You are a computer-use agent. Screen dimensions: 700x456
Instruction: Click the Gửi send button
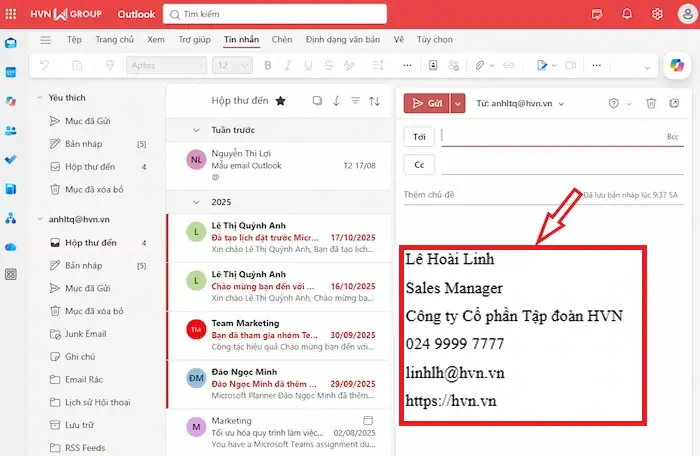(426, 104)
